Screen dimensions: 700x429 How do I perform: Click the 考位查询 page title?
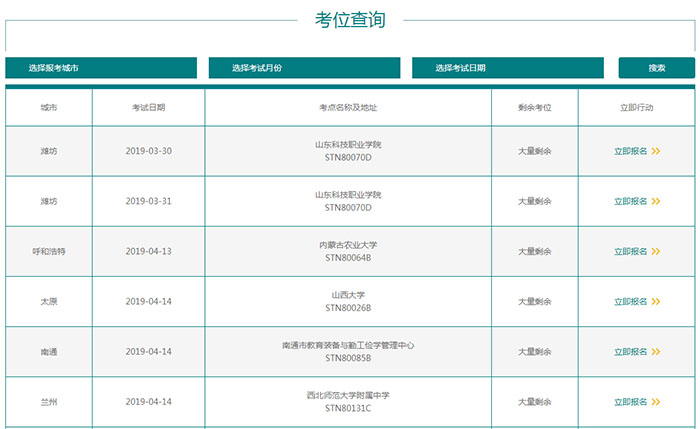click(350, 20)
